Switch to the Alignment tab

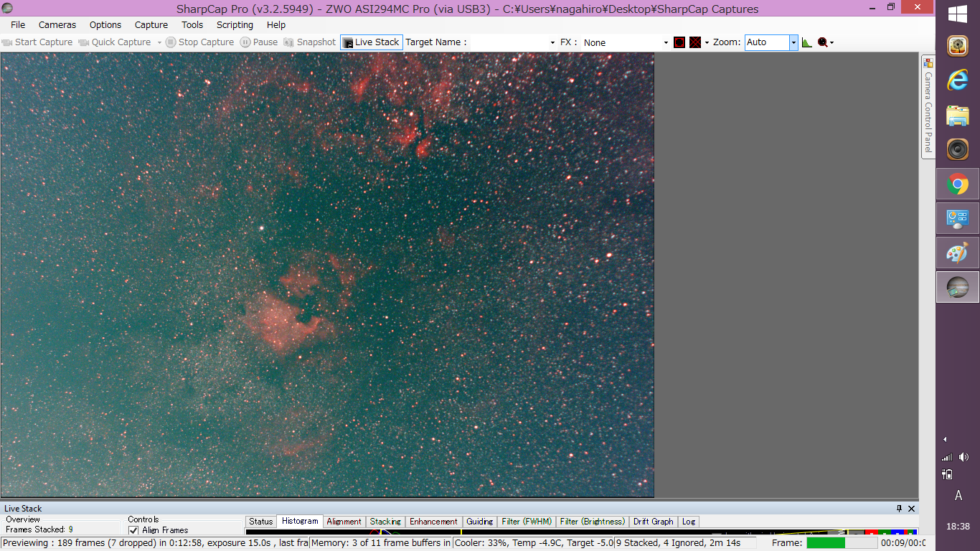pyautogui.click(x=344, y=522)
